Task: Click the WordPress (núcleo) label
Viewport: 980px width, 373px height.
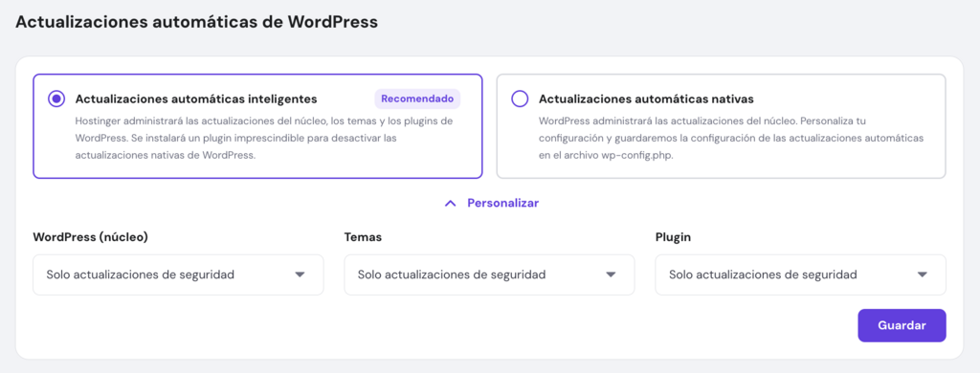Action: pyautogui.click(x=91, y=237)
